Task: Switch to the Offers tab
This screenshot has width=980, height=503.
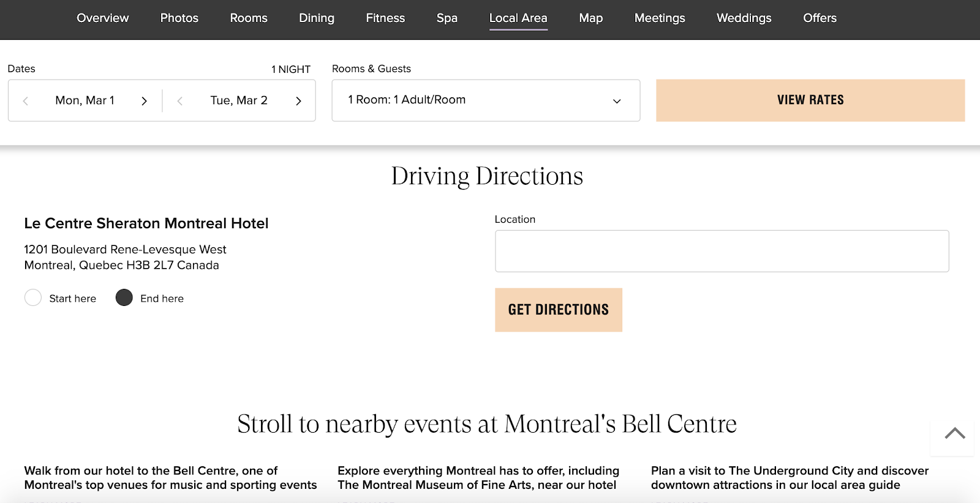Action: coord(820,18)
